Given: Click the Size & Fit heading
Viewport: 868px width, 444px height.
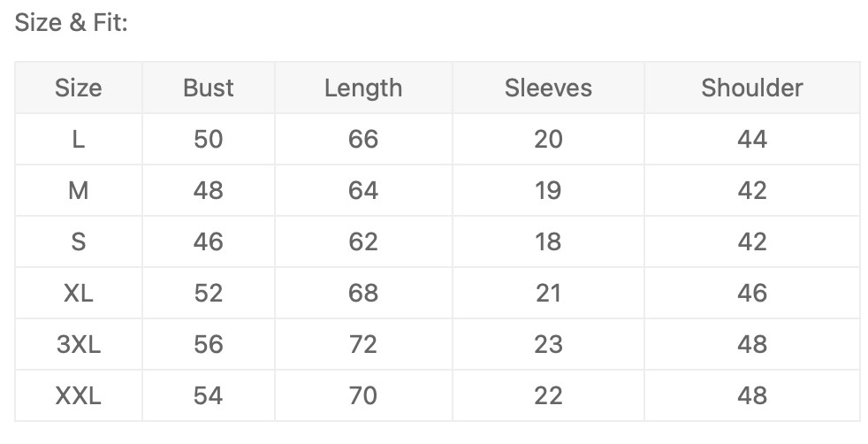Looking at the screenshot, I should (72, 24).
